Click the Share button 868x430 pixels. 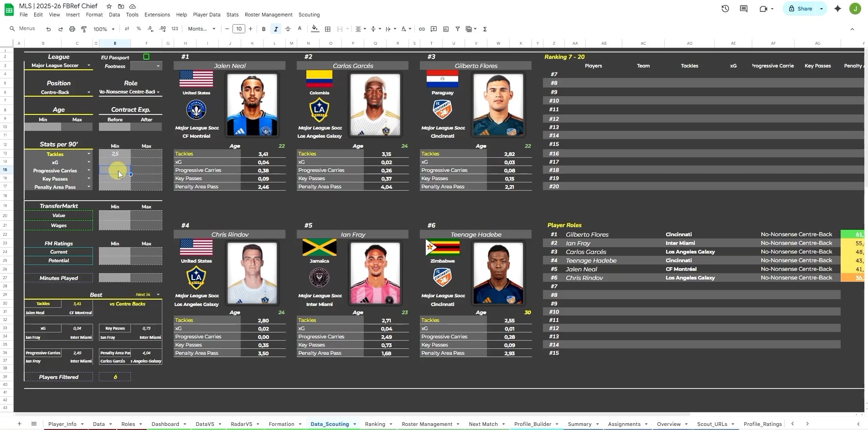point(801,9)
